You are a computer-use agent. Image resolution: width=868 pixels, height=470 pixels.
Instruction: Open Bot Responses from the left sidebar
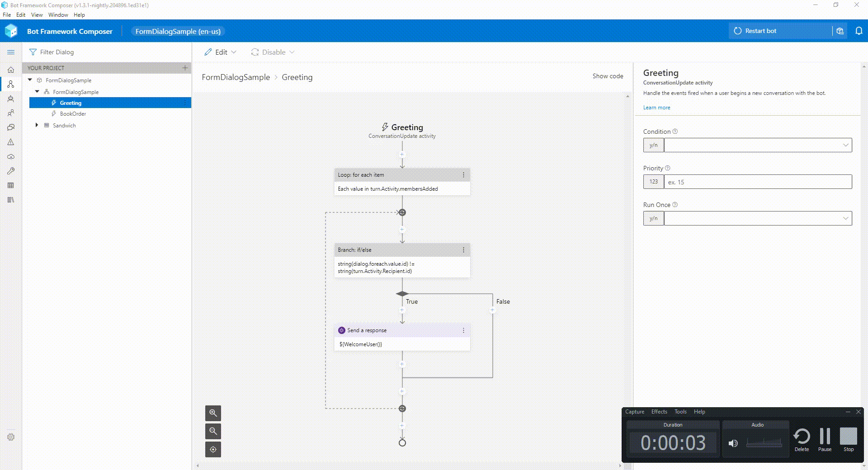(x=11, y=99)
